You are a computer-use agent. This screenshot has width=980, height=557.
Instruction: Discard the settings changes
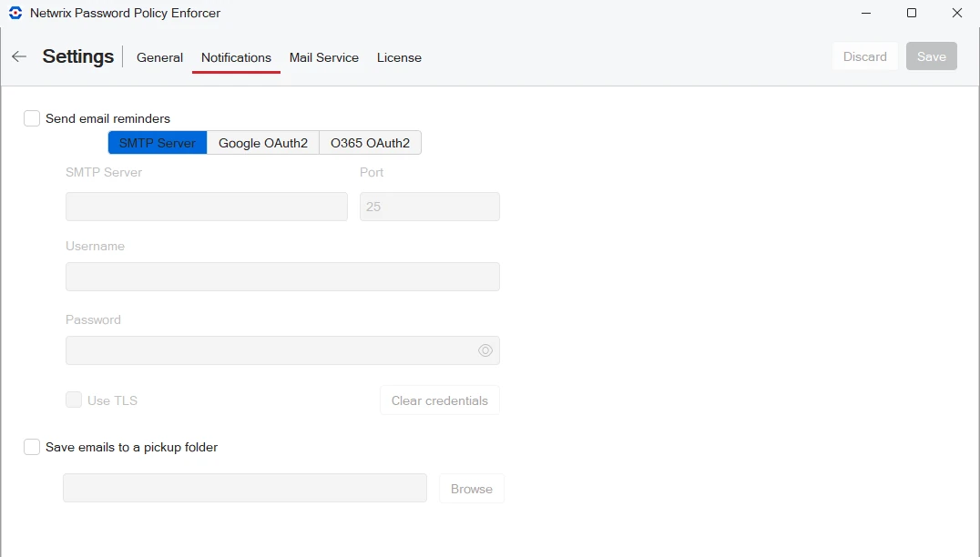[x=864, y=56]
